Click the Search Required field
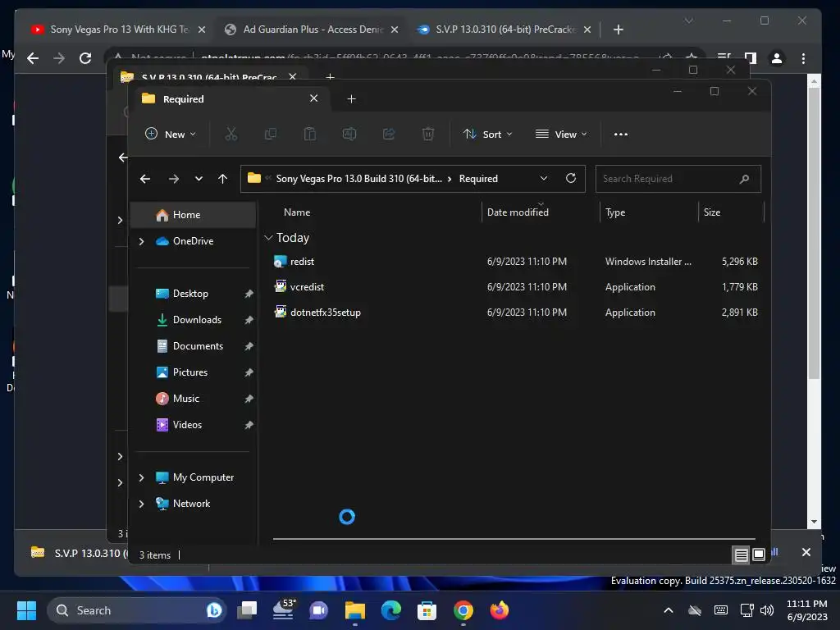This screenshot has height=630, width=840. point(678,179)
